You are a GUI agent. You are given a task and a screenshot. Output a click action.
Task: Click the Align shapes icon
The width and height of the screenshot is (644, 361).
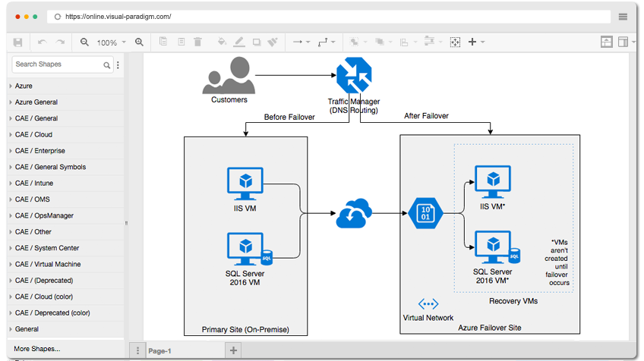404,42
